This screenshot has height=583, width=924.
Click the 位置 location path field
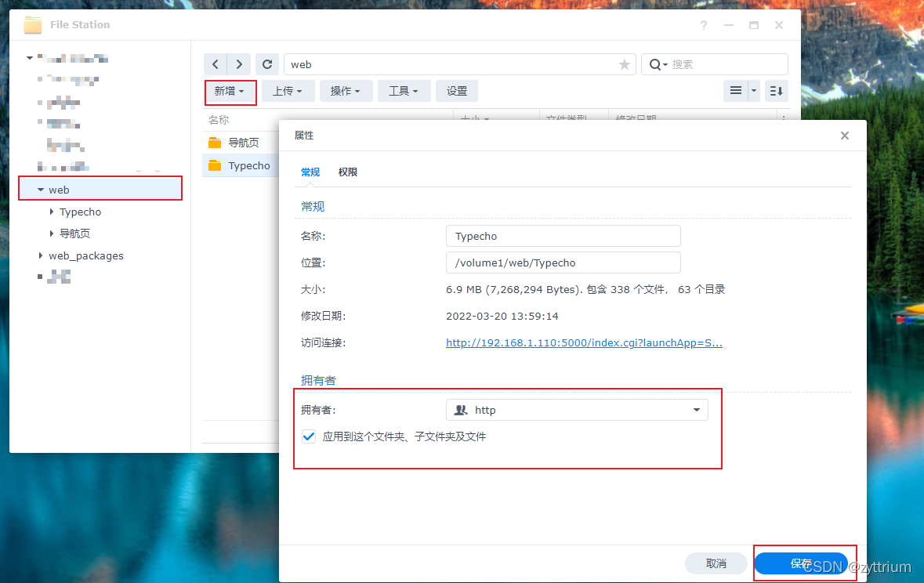(x=563, y=263)
